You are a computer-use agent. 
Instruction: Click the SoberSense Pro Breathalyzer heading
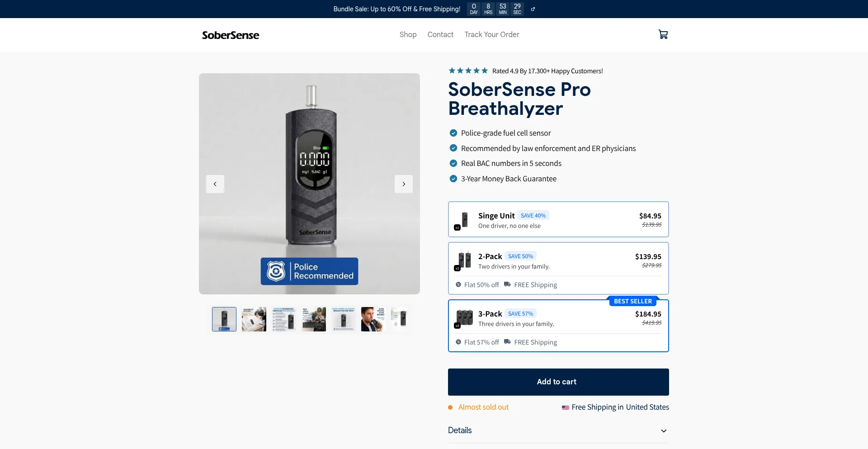tap(519, 99)
